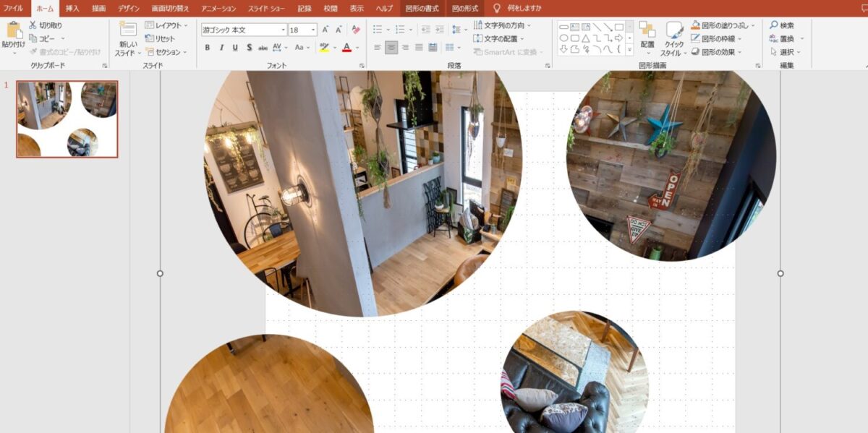868x433 pixels.
Task: Switch to the デザイン (Design) tab
Action: coord(129,8)
